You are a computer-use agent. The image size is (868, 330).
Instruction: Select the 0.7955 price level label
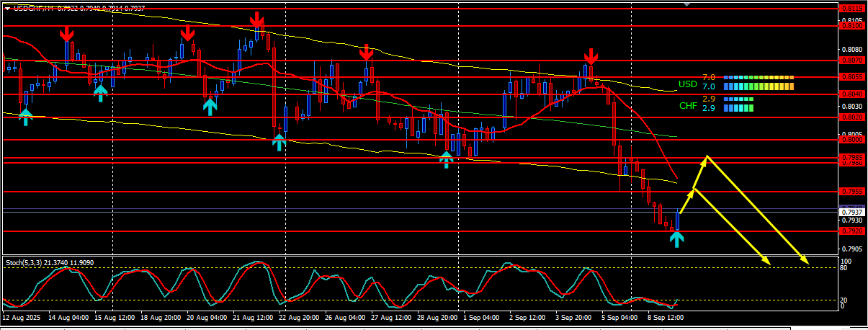click(x=851, y=192)
